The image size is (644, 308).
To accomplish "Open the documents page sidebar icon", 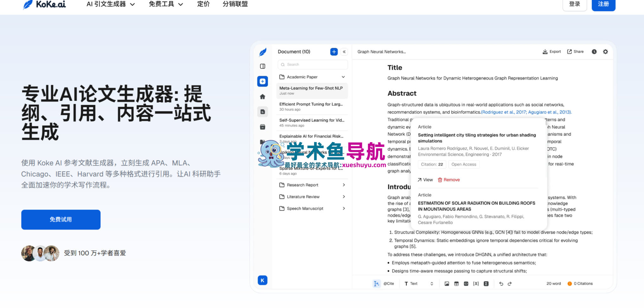I will click(x=262, y=112).
